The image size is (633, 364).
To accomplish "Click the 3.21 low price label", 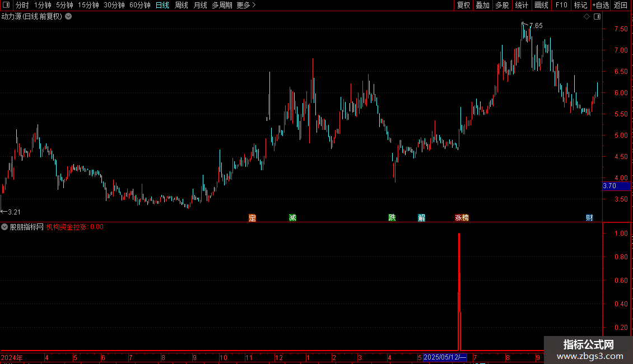I will [14, 212].
